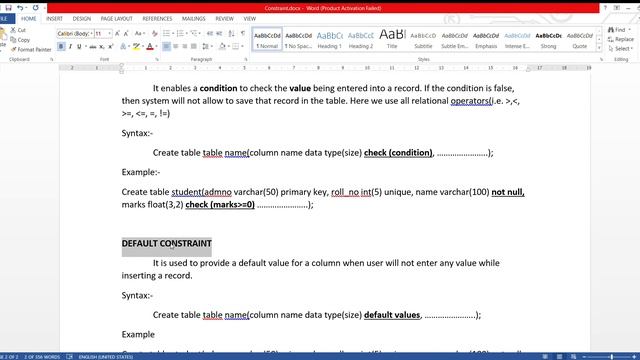Toggle Align Left for the paragraph

[166, 47]
